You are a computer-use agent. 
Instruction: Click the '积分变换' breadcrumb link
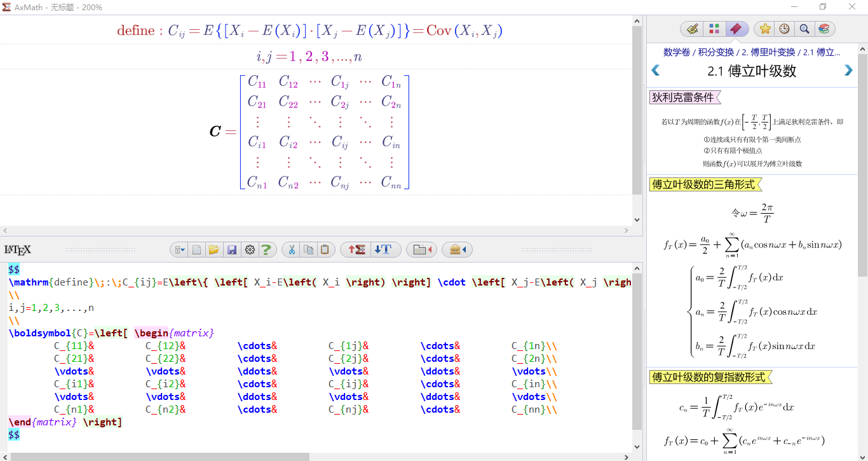(x=714, y=52)
